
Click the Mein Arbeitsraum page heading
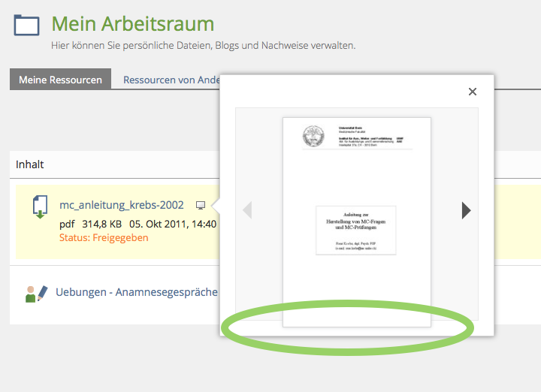pyautogui.click(x=132, y=25)
